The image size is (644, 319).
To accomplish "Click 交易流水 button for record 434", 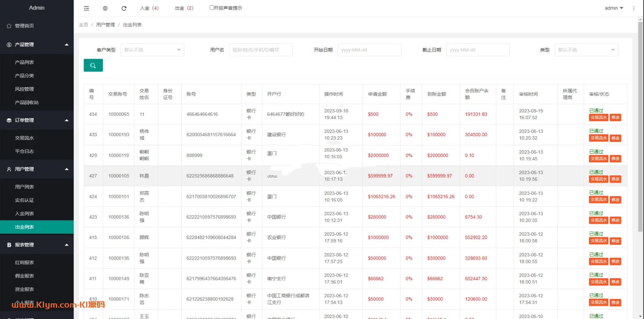I will [x=598, y=118].
